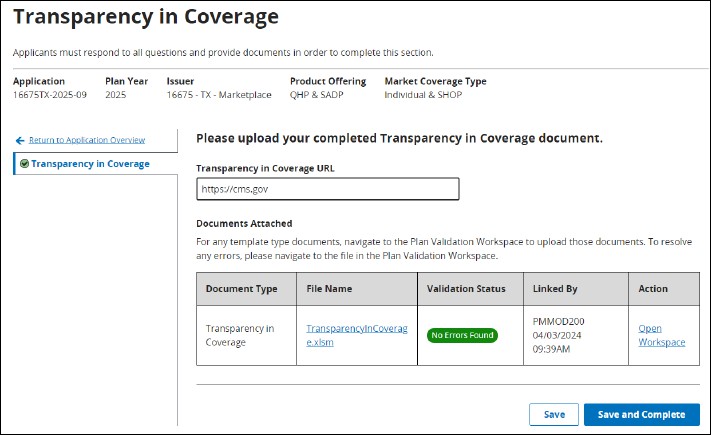Click the Action column header
711x435 pixels.
click(653, 289)
